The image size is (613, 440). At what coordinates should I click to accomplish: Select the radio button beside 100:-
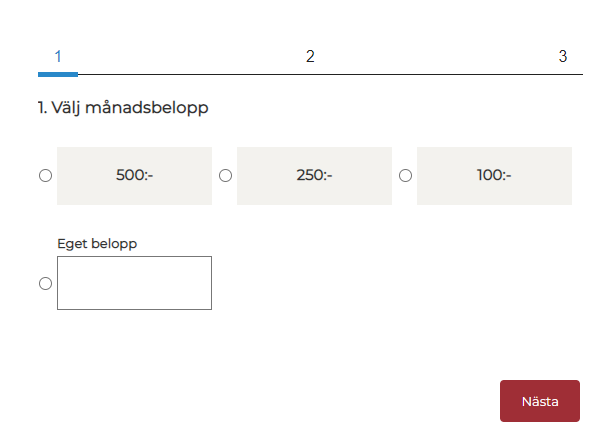click(405, 176)
